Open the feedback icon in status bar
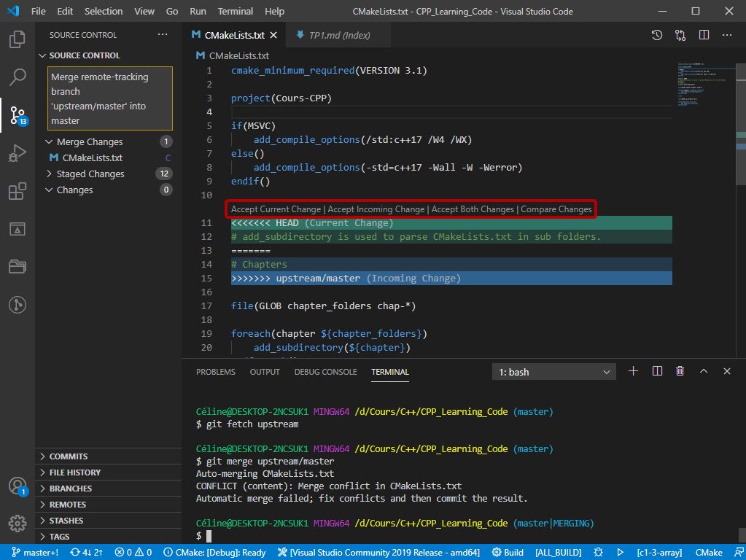 739,553
